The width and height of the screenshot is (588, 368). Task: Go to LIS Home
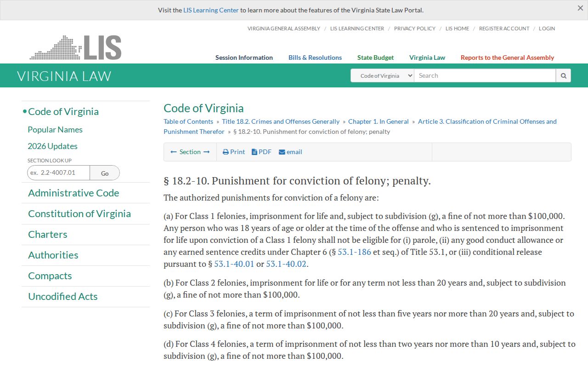click(457, 29)
